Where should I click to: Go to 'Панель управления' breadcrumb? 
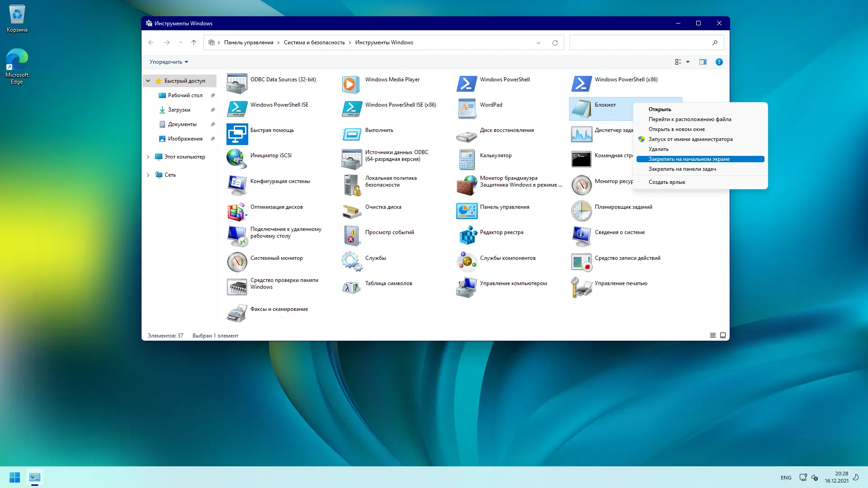click(x=248, y=42)
